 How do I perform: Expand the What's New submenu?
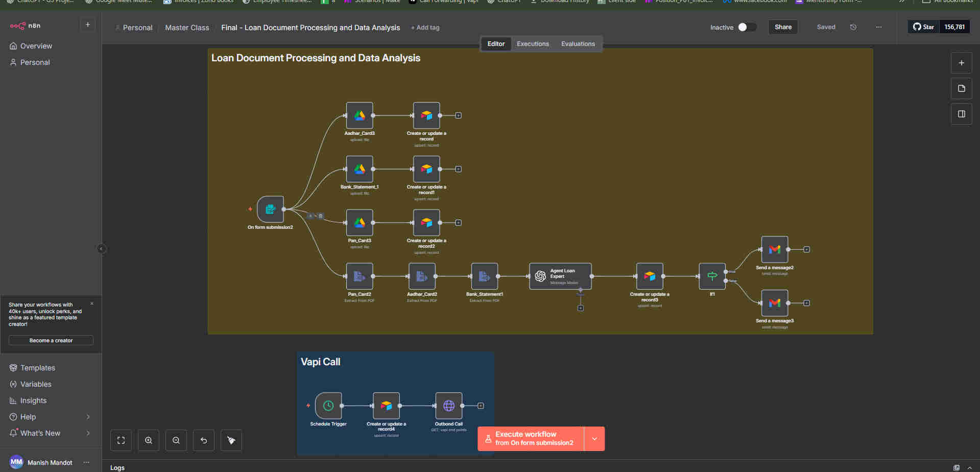click(x=88, y=433)
